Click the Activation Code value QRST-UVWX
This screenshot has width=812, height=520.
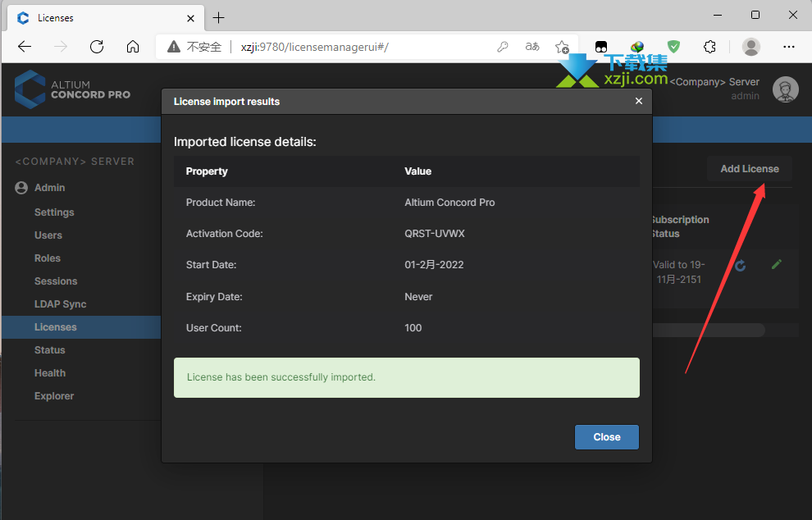(435, 234)
